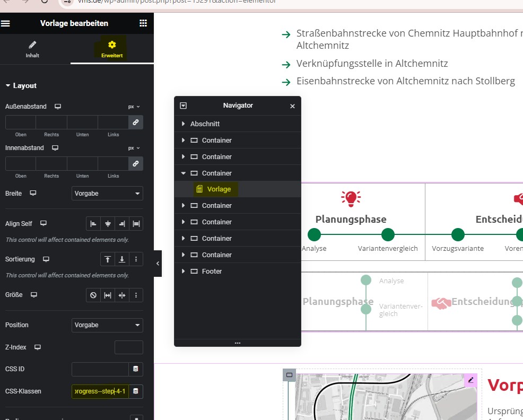Toggle linked values for Außenabstand

coord(136,122)
